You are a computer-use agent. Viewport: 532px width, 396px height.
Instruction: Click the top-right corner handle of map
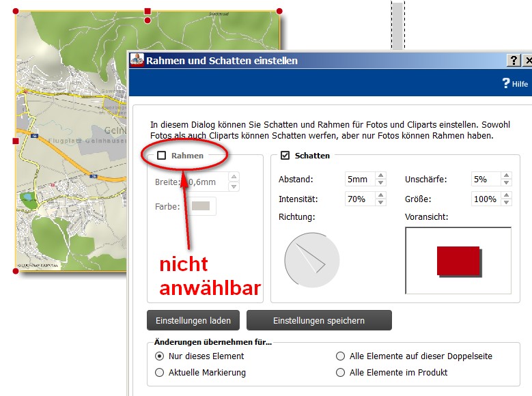[x=279, y=11]
